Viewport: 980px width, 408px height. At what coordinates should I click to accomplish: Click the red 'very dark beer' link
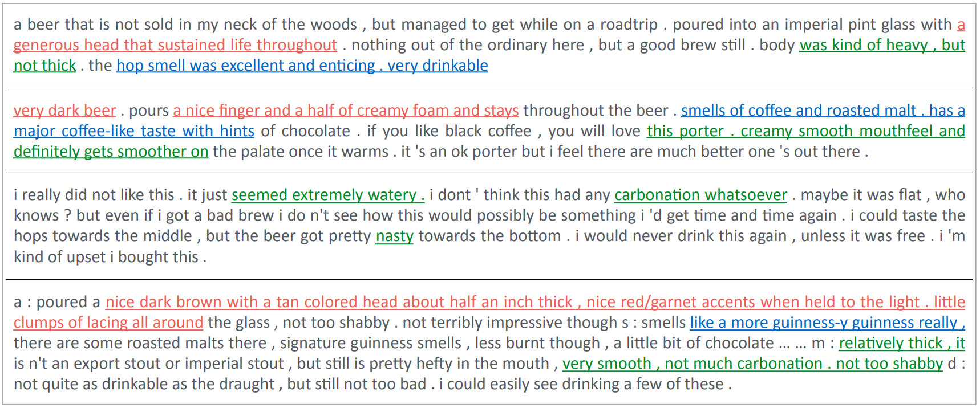pyautogui.click(x=65, y=110)
